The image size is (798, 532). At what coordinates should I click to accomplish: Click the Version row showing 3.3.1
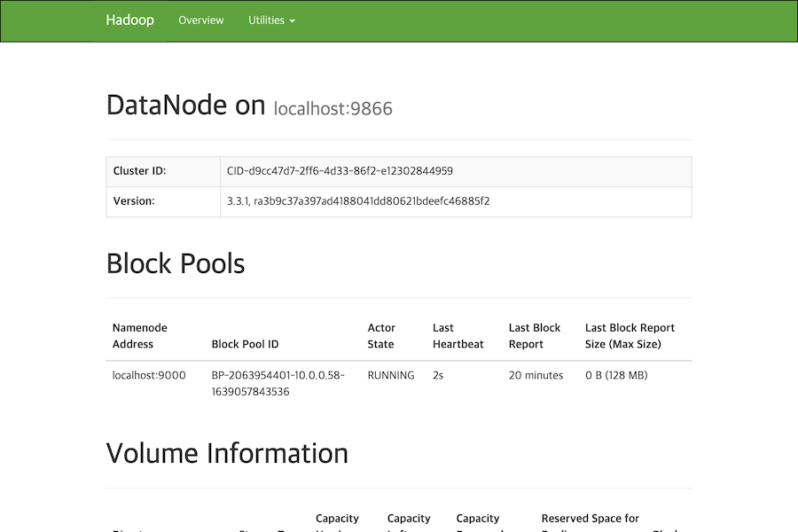point(357,201)
